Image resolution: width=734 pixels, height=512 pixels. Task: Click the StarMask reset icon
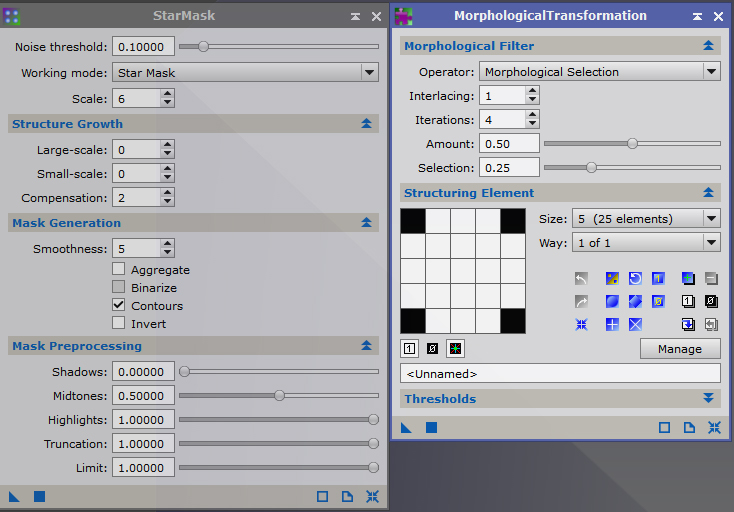coord(373,497)
